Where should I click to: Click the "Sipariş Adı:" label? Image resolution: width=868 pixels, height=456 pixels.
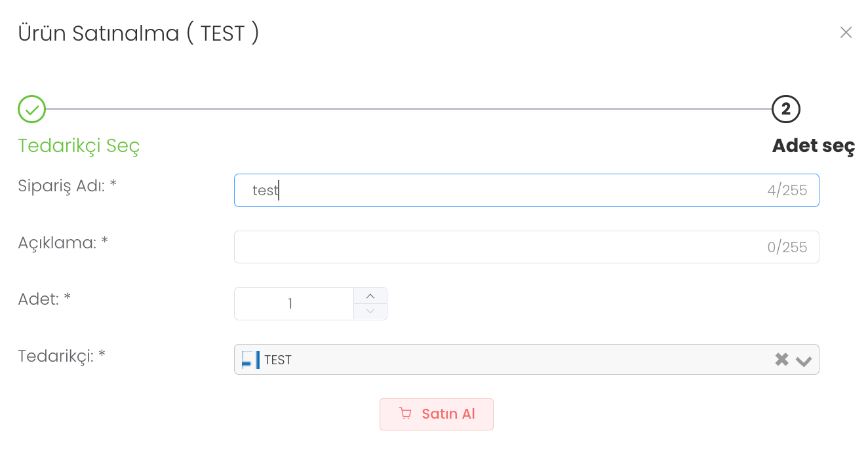pos(67,185)
